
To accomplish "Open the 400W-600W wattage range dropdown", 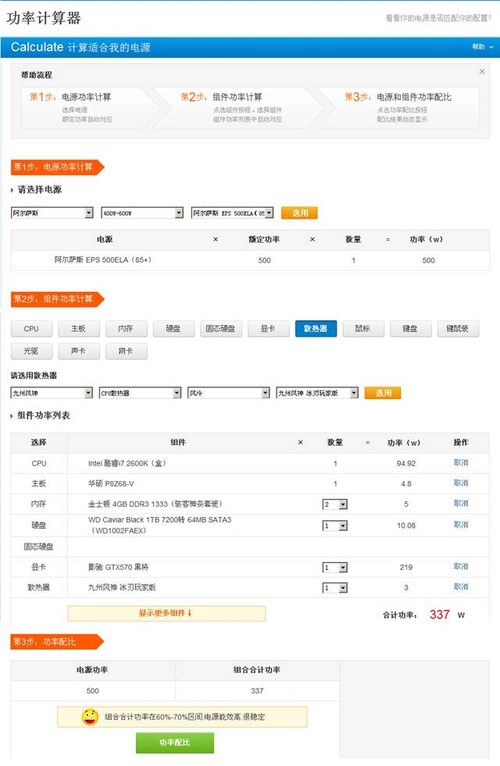I will pos(142,213).
